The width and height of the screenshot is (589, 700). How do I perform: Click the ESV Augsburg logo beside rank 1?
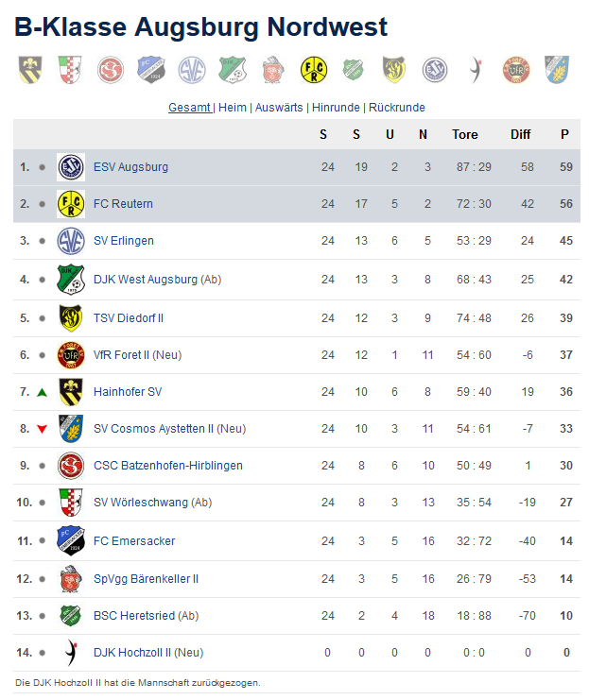pyautogui.click(x=71, y=167)
